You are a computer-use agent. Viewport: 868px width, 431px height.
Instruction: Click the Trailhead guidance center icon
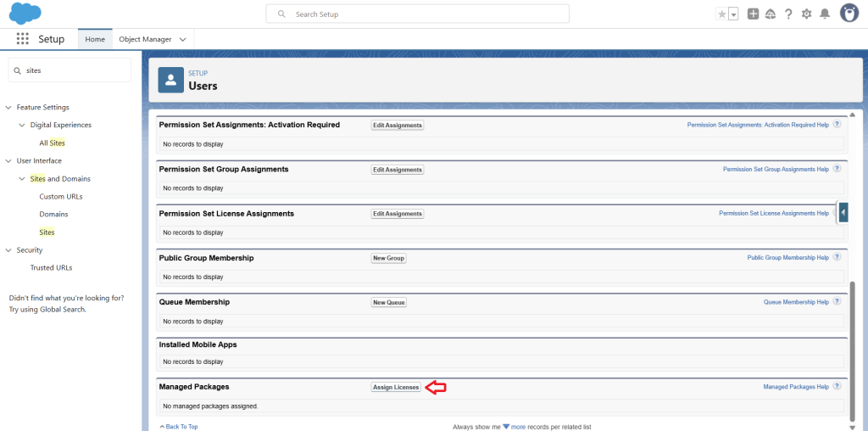click(x=771, y=14)
